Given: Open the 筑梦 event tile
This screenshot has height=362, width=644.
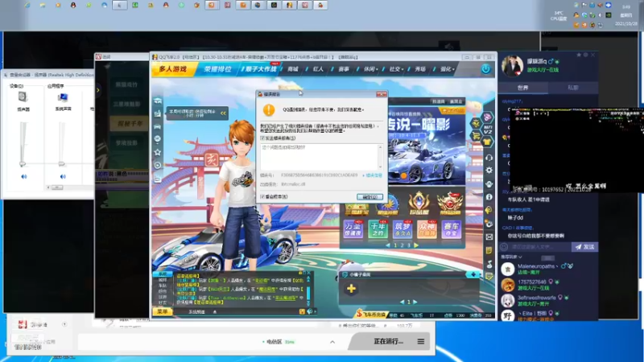Looking at the screenshot, I should tap(402, 229).
